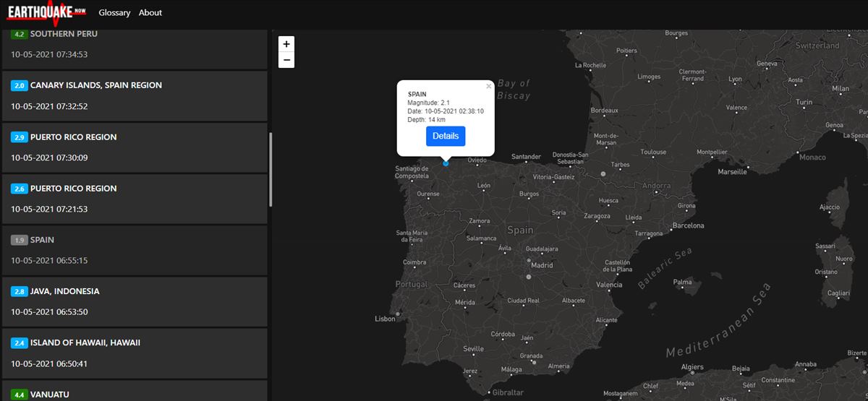
Task: Click the Barcelona label on the map
Action: click(x=688, y=225)
